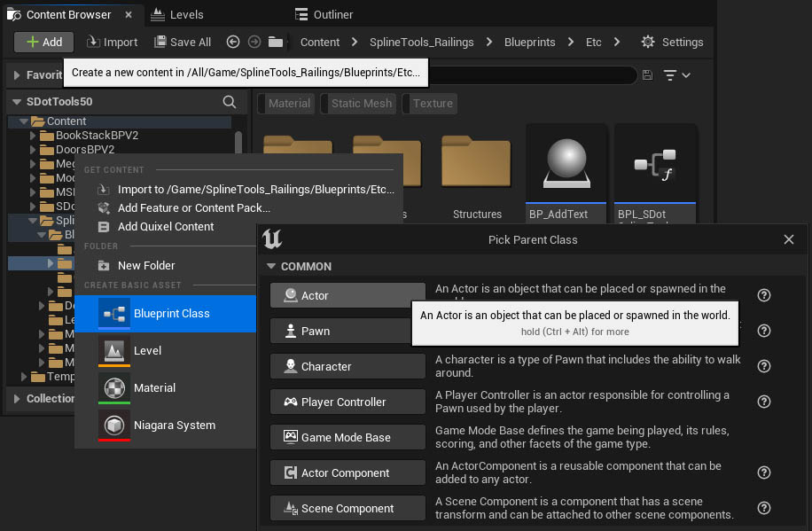Click the Material checker sphere icon

114,388
